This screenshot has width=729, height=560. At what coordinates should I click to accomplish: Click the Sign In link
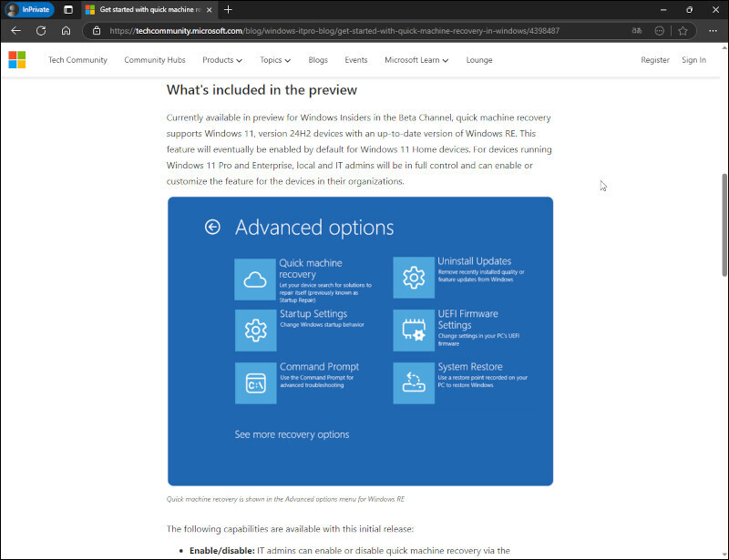693,60
